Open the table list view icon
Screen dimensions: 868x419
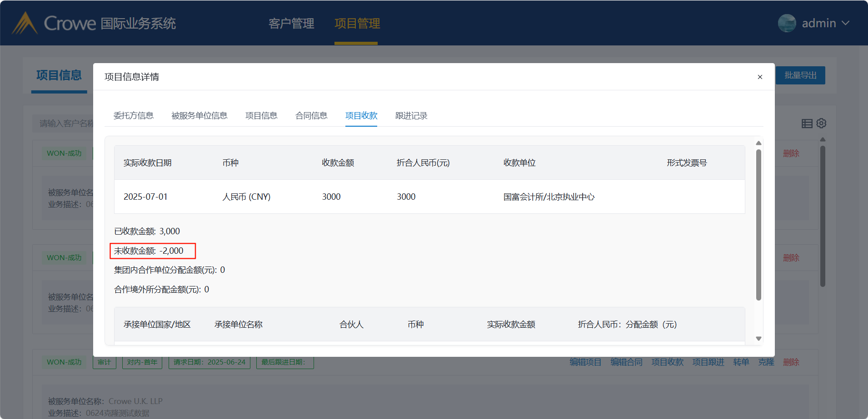tap(807, 123)
